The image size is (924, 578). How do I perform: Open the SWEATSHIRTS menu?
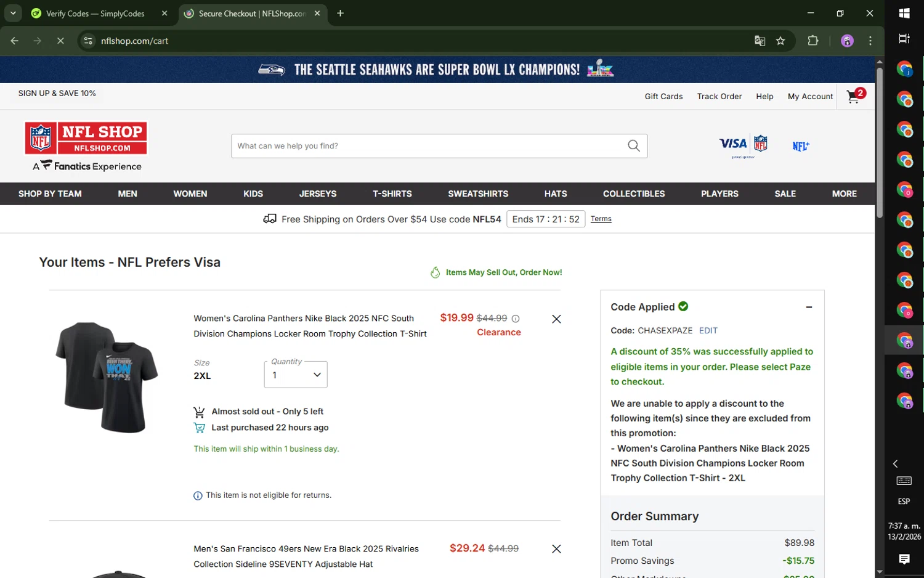(x=478, y=193)
